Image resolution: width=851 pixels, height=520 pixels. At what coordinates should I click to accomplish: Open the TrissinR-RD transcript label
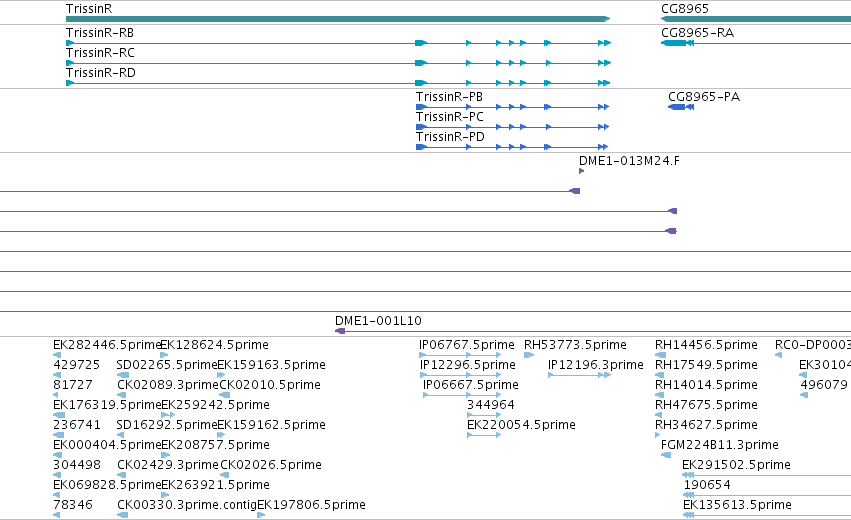point(100,73)
